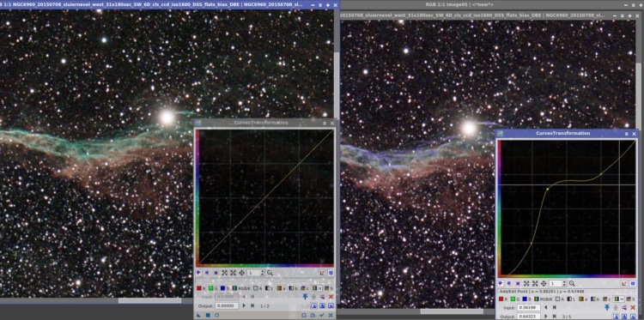
Task: Select Edit Point mode in the 1/2 curves dialog
Action: coord(199,273)
